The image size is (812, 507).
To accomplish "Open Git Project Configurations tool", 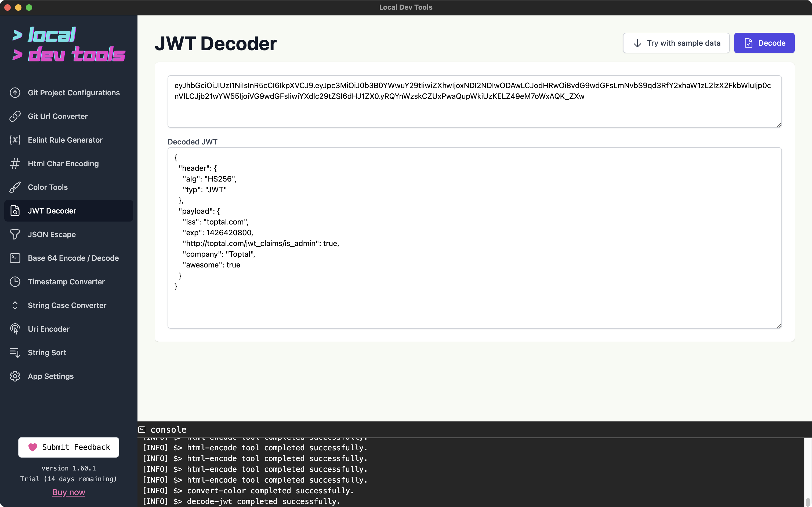I will pos(69,93).
